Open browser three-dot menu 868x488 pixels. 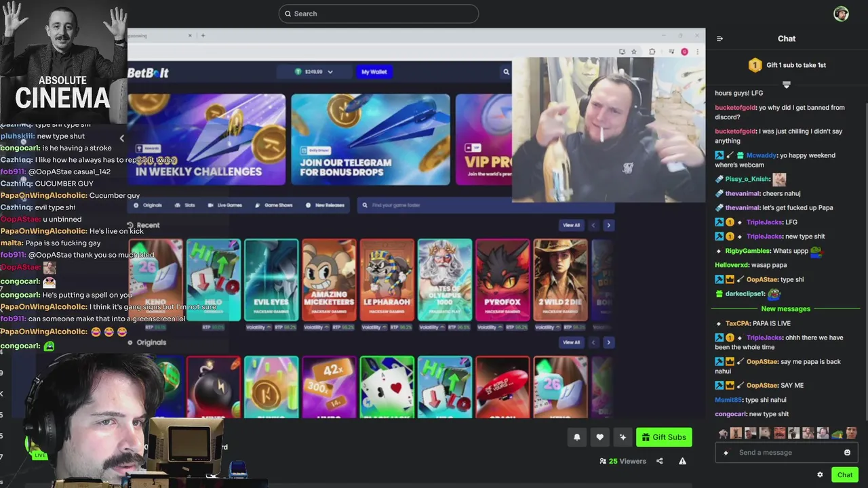[x=697, y=52]
